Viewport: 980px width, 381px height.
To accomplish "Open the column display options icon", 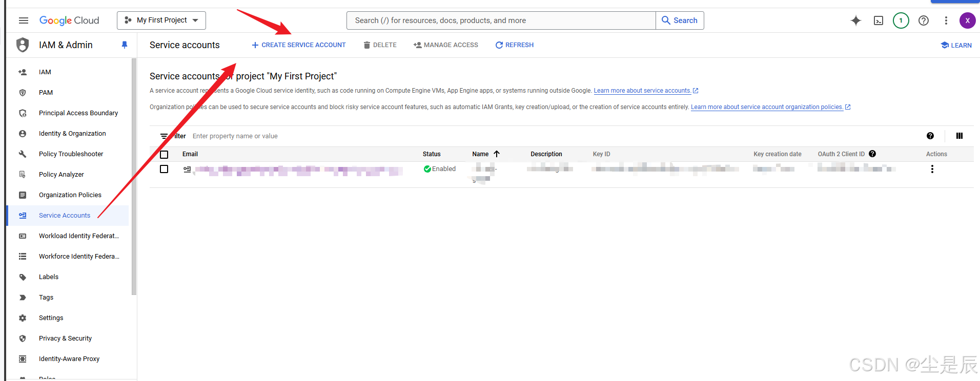I will point(959,136).
